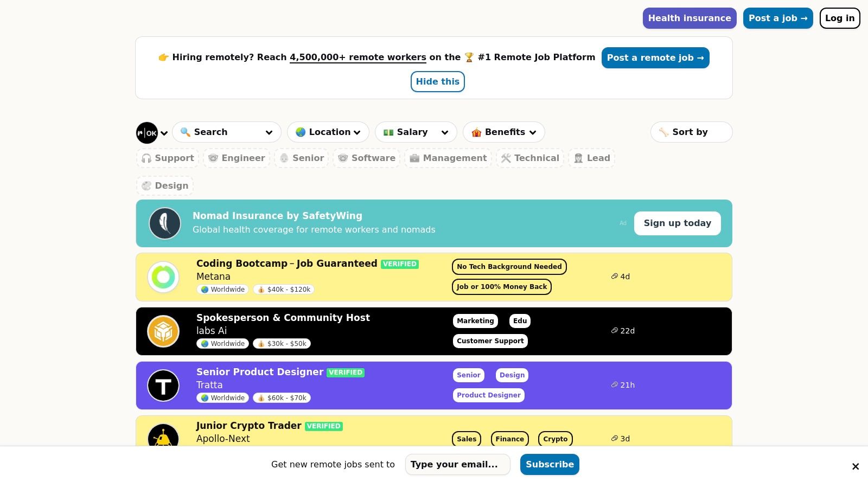Click the Tratta T logo
868x488 pixels.
click(163, 386)
